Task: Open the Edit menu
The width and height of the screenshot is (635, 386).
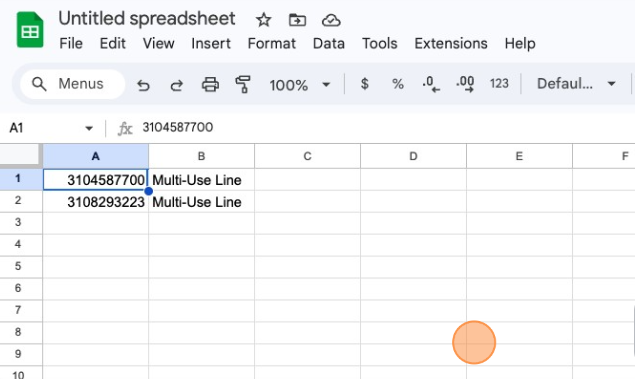Action: pos(113,43)
